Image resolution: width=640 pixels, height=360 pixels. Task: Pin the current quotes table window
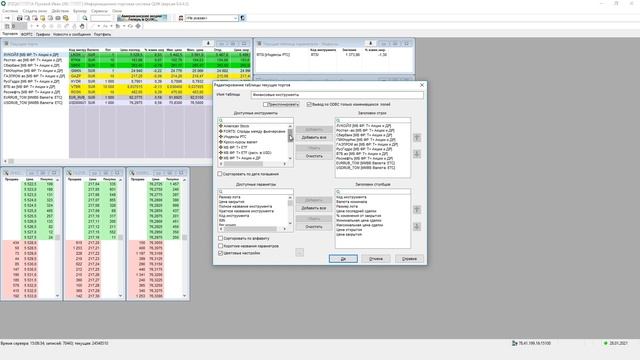208,43
